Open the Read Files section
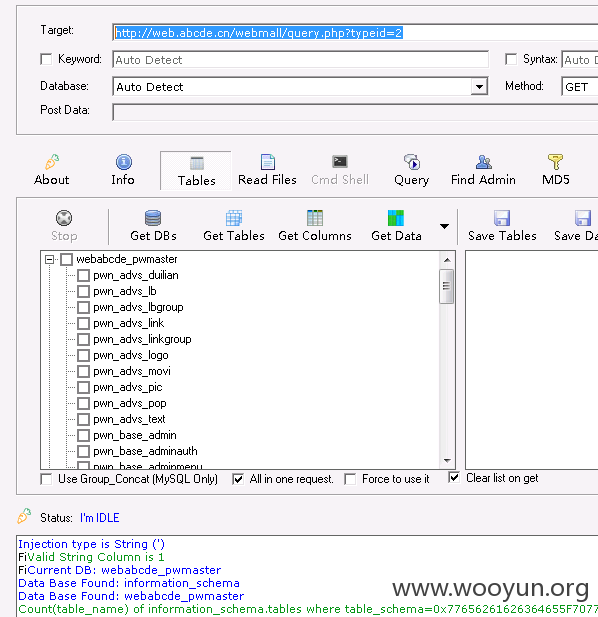Screen dimensions: 598x617 point(267,170)
